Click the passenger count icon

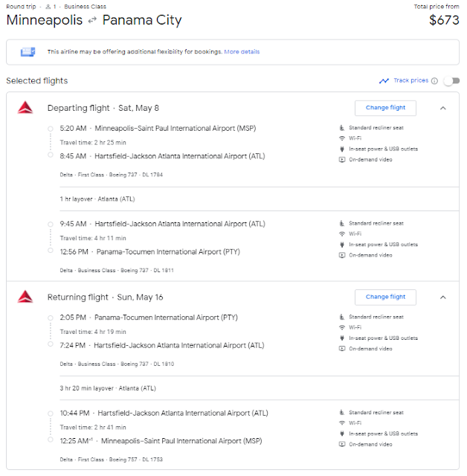[x=47, y=7]
